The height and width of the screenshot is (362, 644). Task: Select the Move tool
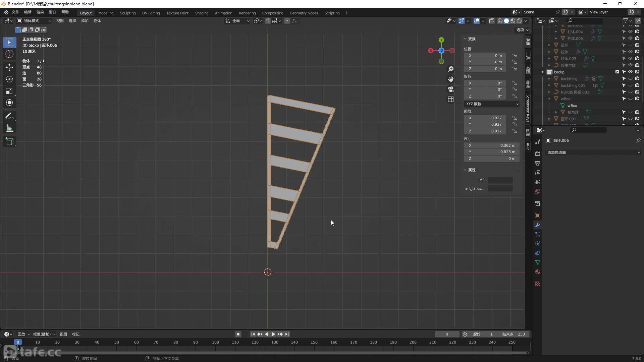tap(9, 67)
